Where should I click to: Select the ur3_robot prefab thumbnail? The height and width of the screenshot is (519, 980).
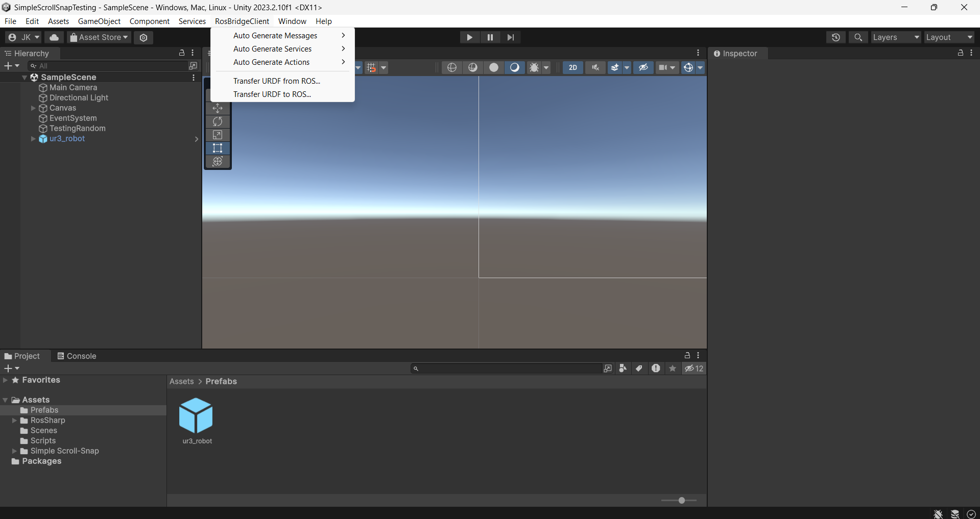click(x=196, y=415)
